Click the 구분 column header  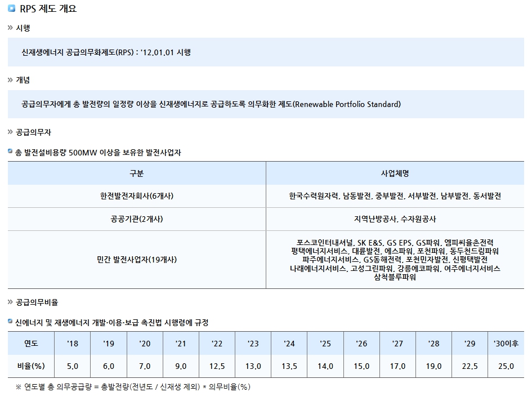[137, 173]
